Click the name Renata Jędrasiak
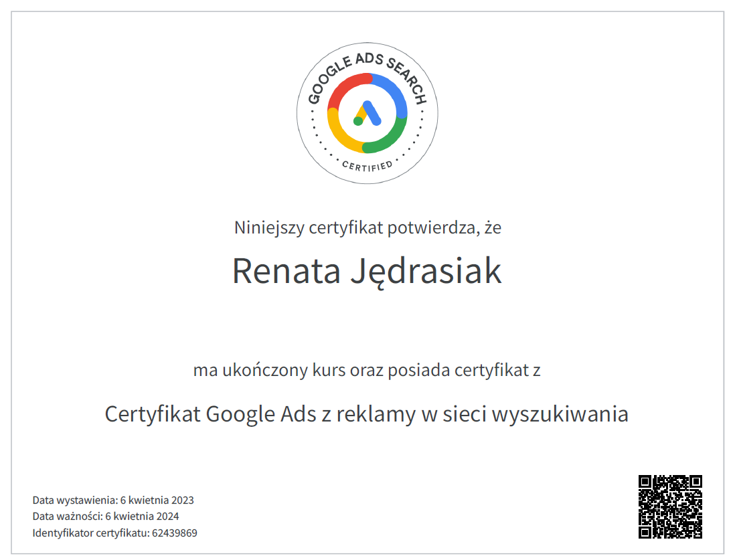This screenshot has width=733, height=560. tap(367, 271)
